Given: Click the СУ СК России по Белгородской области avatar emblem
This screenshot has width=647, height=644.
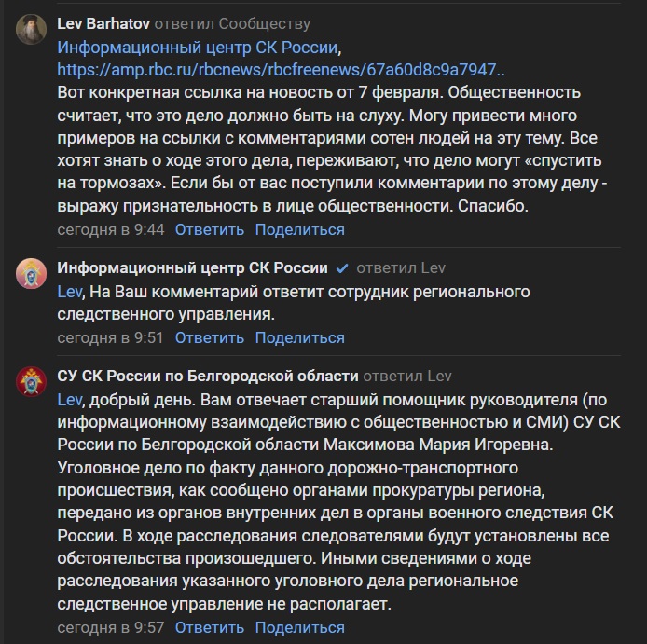Looking at the screenshot, I should 31,381.
